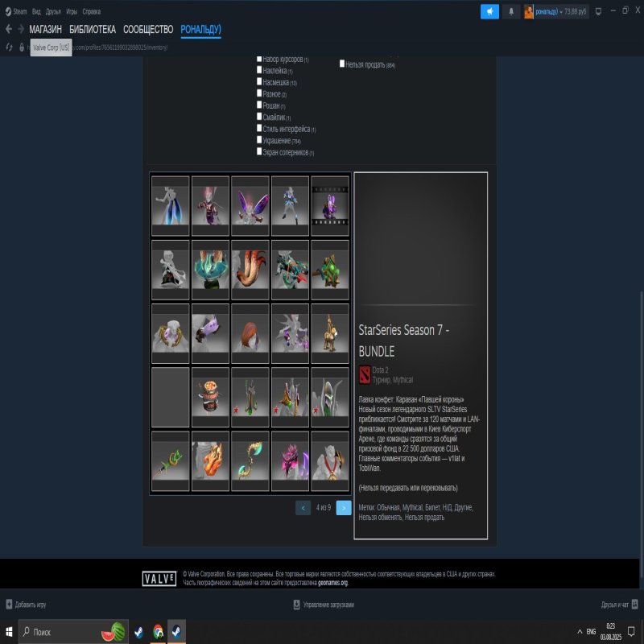The image size is (644, 644).
Task: Go to next inventory page with blue arrow
Action: tap(342, 508)
